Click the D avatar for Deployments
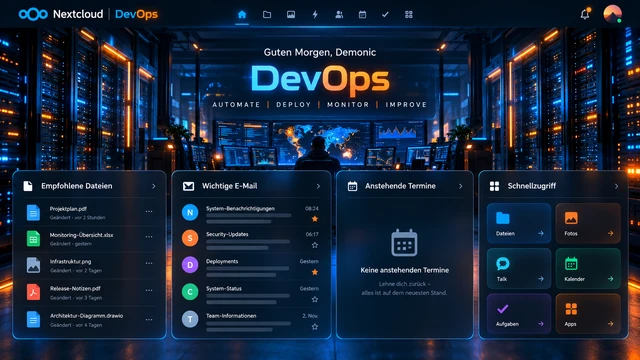The image size is (640, 360). coord(190,265)
